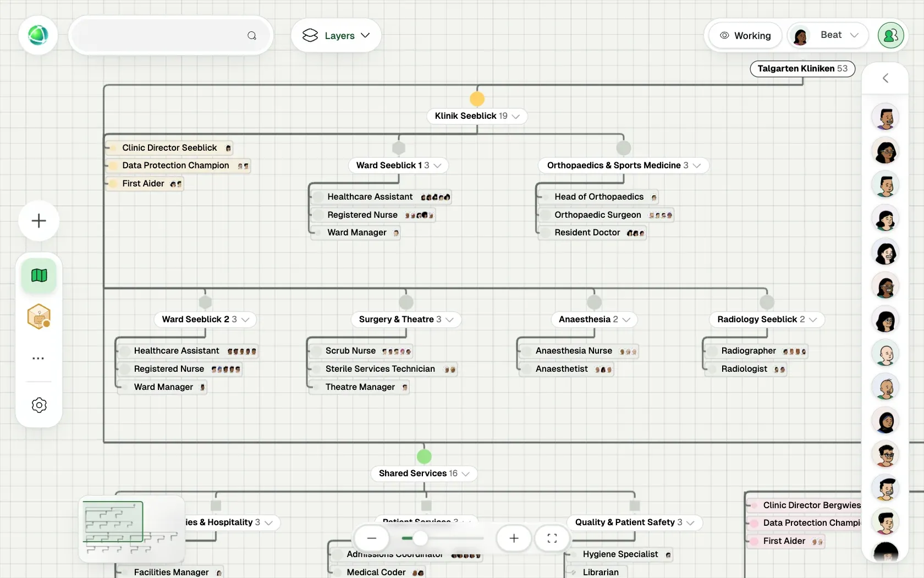
Task: Expand the Klinik Seeblick 19 chevron
Action: [516, 116]
